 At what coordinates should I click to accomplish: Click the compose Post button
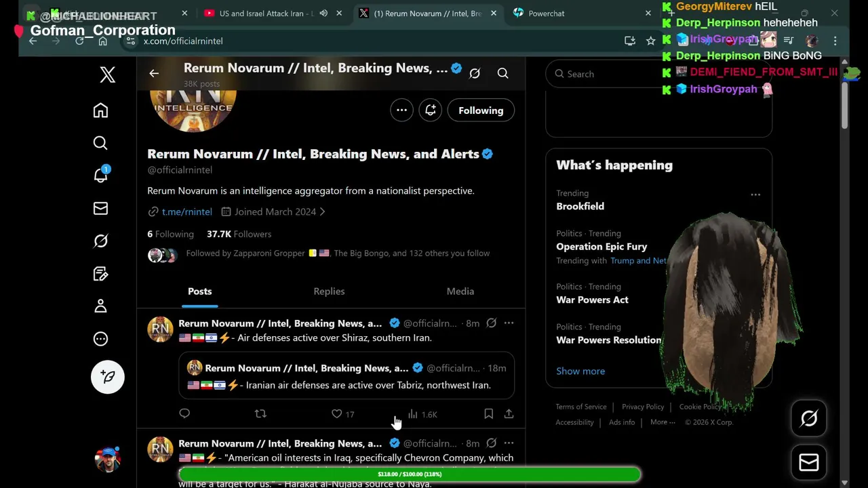[x=108, y=377]
